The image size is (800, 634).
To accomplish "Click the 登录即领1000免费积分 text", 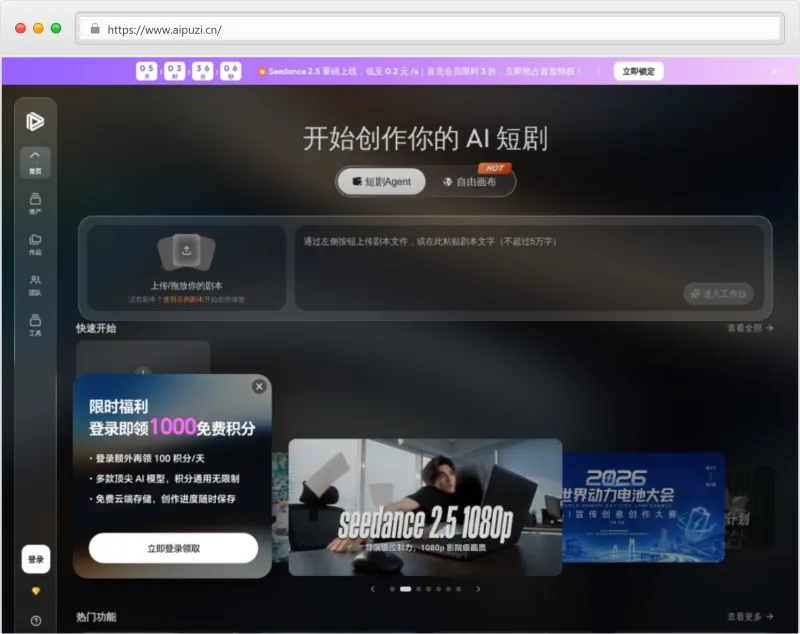I will [172, 427].
